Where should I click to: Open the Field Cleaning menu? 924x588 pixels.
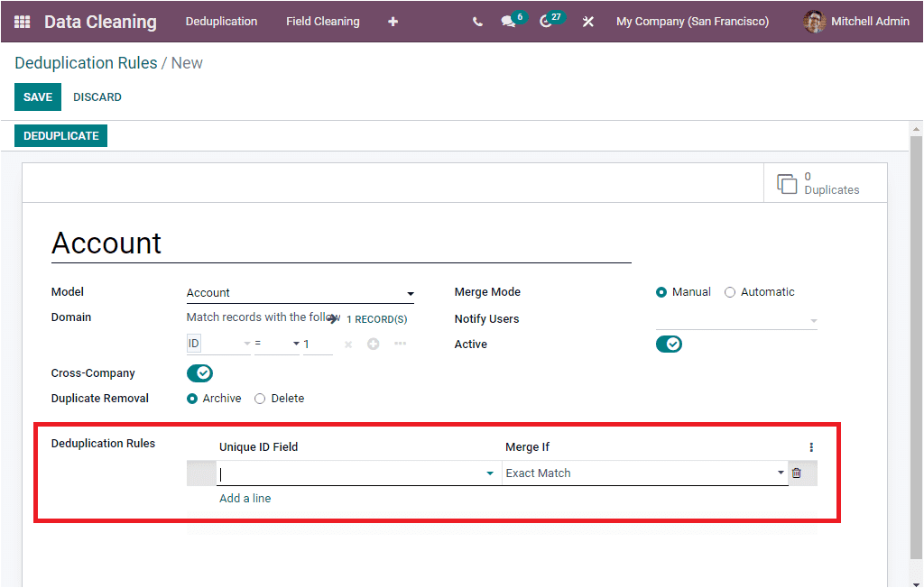[x=323, y=22]
